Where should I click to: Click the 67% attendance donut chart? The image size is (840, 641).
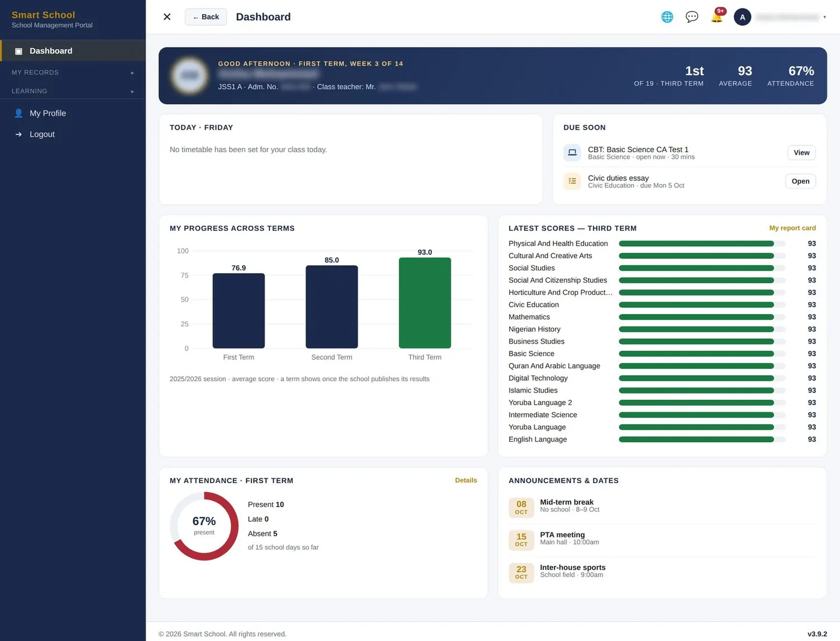[x=204, y=526]
